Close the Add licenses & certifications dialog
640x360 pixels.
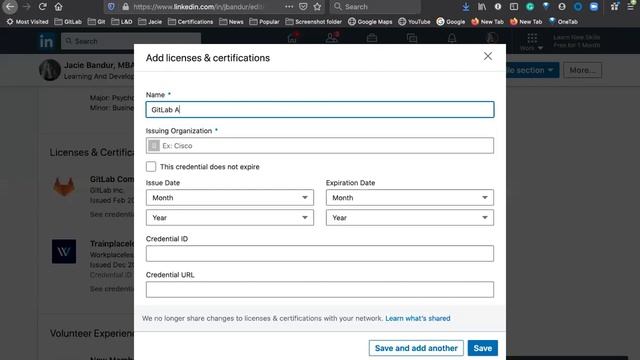(x=488, y=56)
